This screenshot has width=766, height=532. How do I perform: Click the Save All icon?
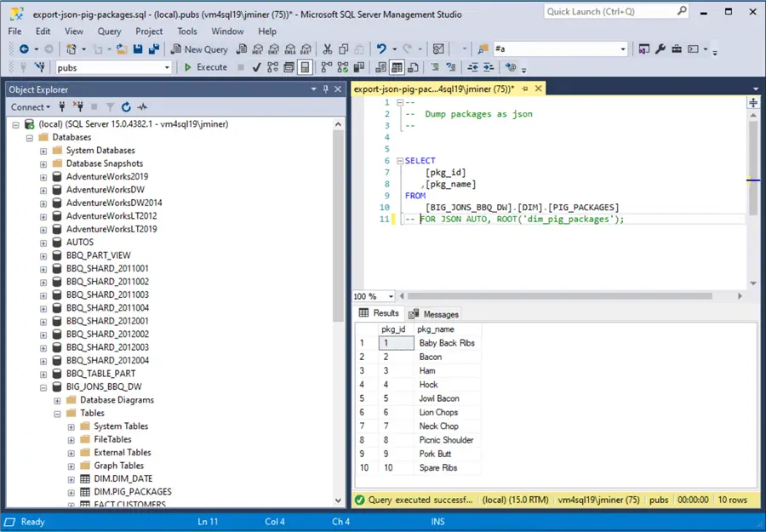pos(154,49)
